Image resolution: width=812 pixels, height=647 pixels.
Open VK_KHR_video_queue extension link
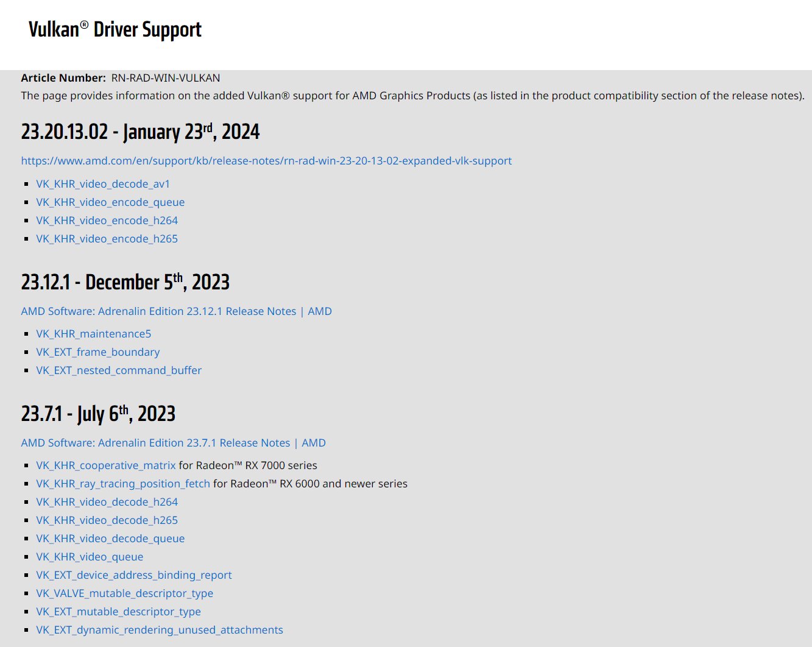[x=90, y=557]
